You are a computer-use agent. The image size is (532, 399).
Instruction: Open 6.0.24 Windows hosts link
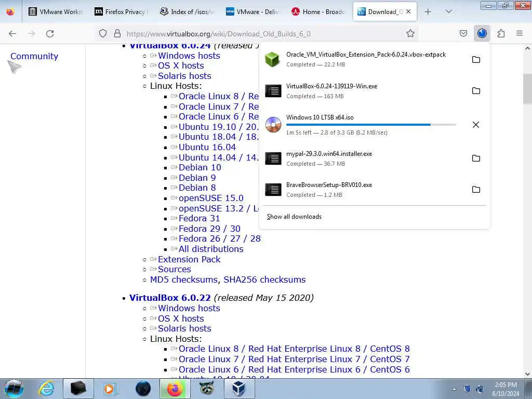point(189,56)
